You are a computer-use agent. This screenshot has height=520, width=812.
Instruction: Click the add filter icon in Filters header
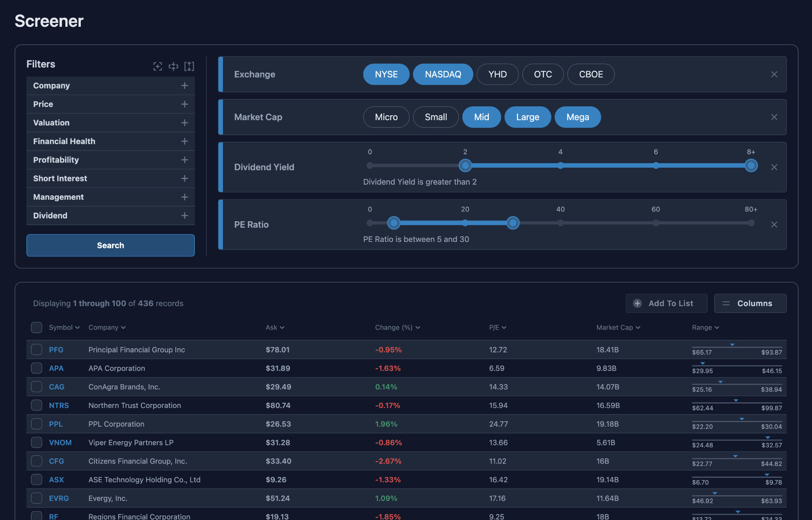(158, 66)
